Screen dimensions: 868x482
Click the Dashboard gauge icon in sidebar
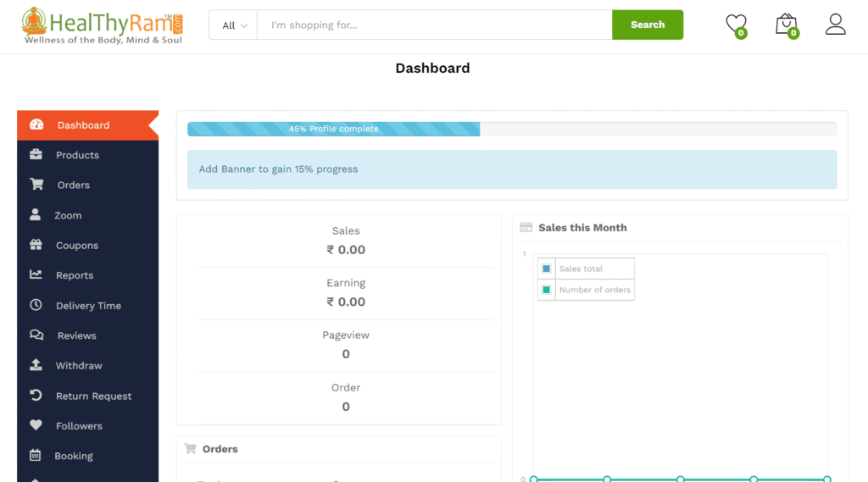(36, 125)
